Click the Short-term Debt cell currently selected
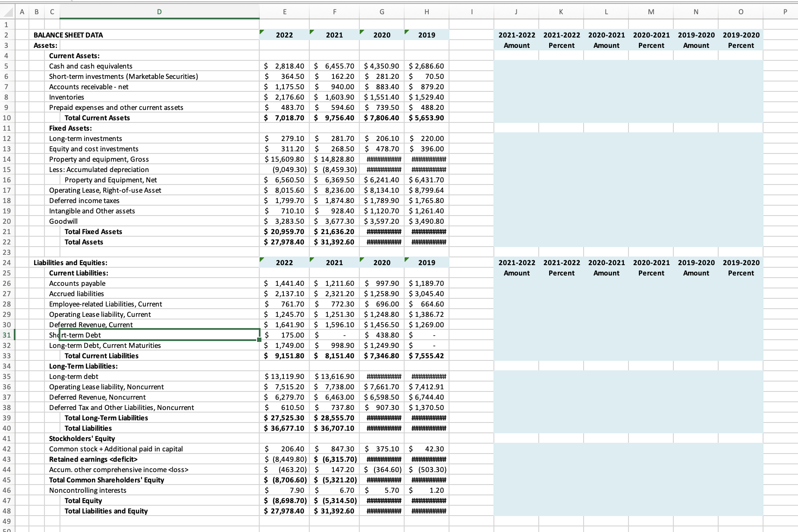798x532 pixels. tap(129, 335)
